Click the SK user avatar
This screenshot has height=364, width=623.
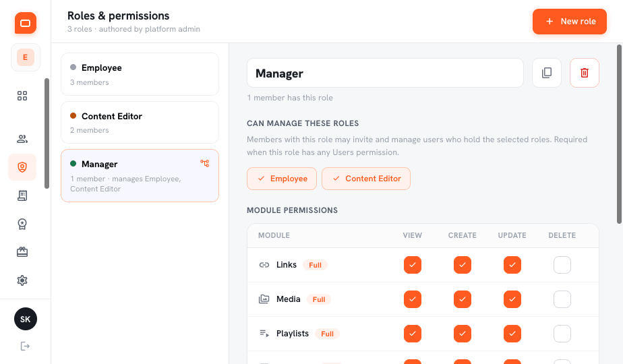click(26, 319)
